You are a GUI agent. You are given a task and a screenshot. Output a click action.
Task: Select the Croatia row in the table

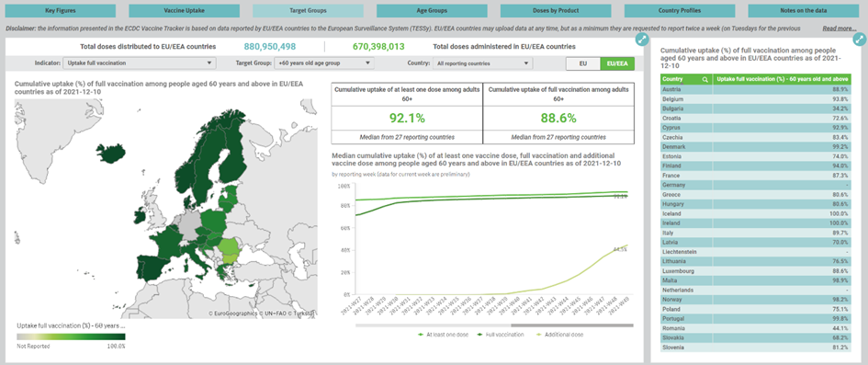coord(756,118)
